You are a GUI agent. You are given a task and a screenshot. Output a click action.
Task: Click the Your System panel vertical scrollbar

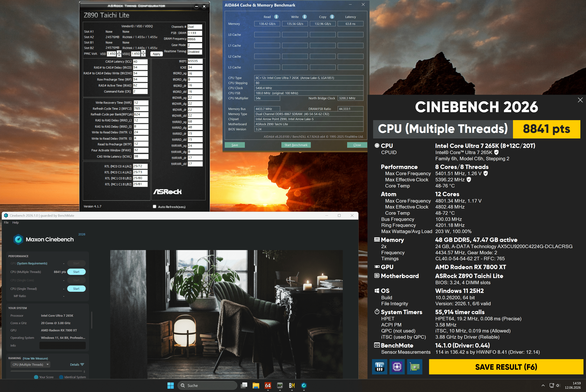(x=92, y=320)
